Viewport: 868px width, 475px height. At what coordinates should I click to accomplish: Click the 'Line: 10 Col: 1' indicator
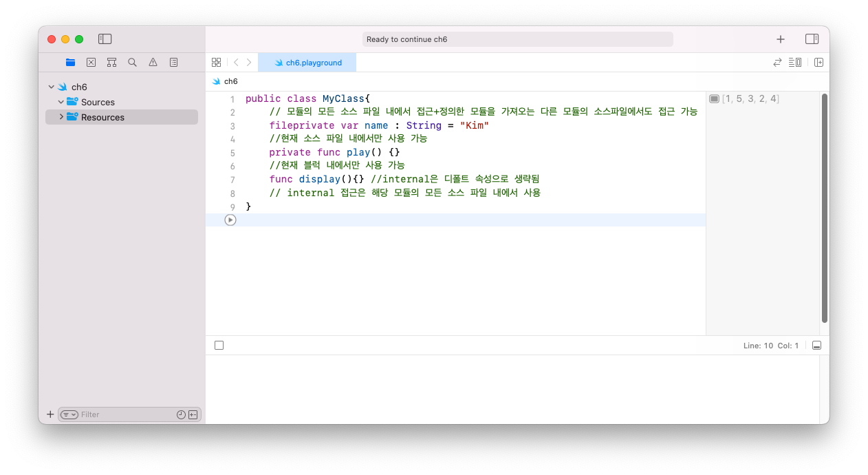click(x=771, y=346)
